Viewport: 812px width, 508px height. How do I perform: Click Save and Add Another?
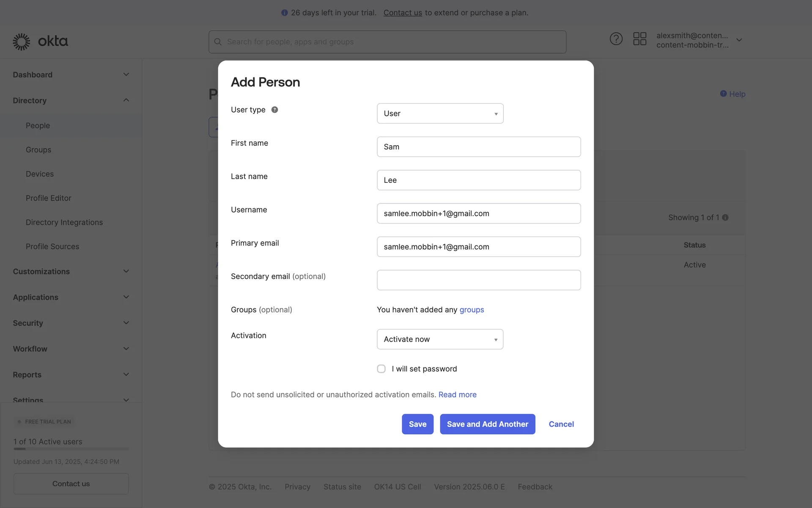point(487,424)
